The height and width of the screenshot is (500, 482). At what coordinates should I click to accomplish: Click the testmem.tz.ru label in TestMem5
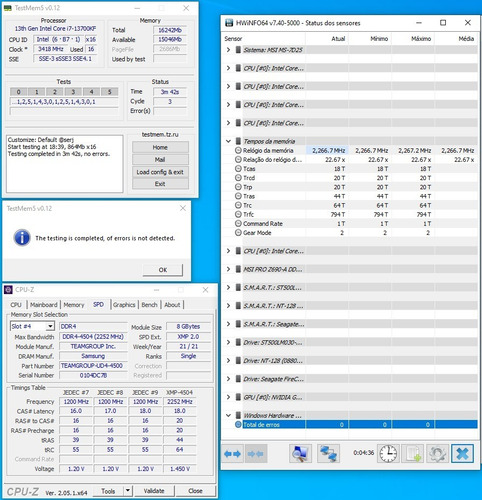(x=160, y=134)
